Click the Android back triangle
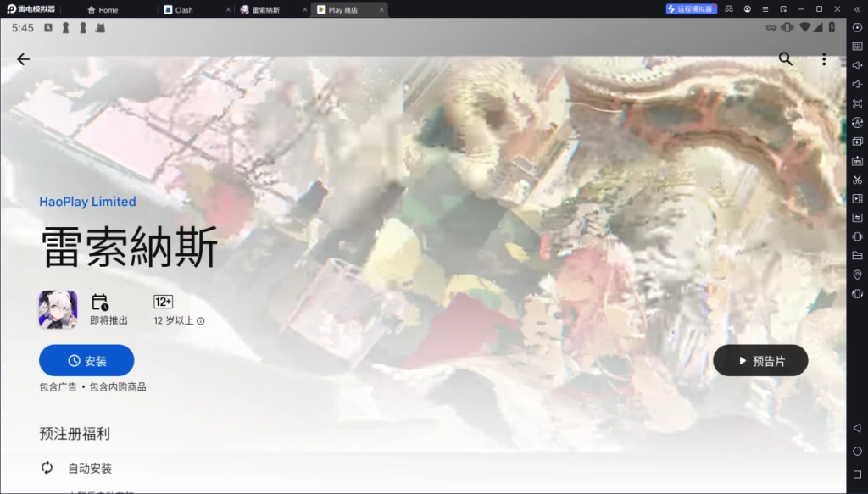868x494 pixels. (x=857, y=428)
